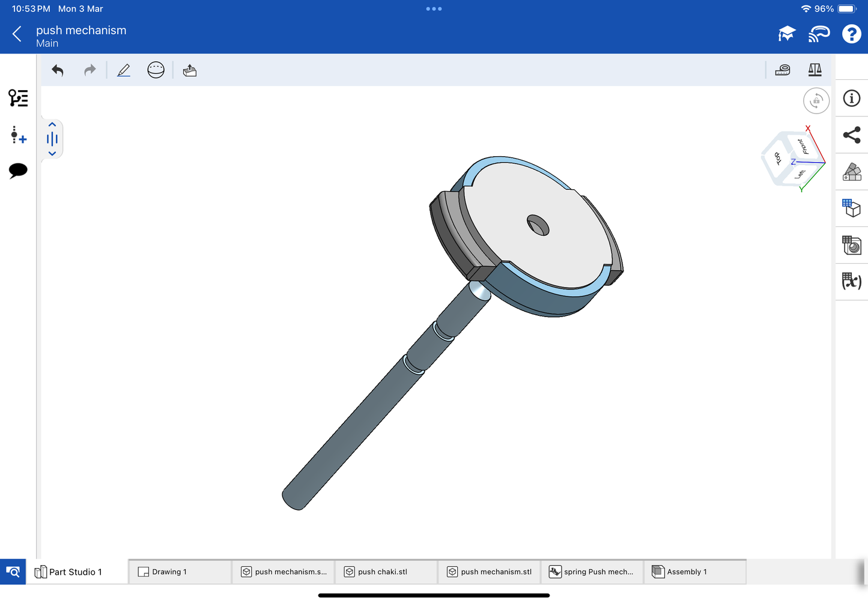Screen dimensions: 868x603
Task: Toggle the view rotation lock button
Action: coord(816,101)
